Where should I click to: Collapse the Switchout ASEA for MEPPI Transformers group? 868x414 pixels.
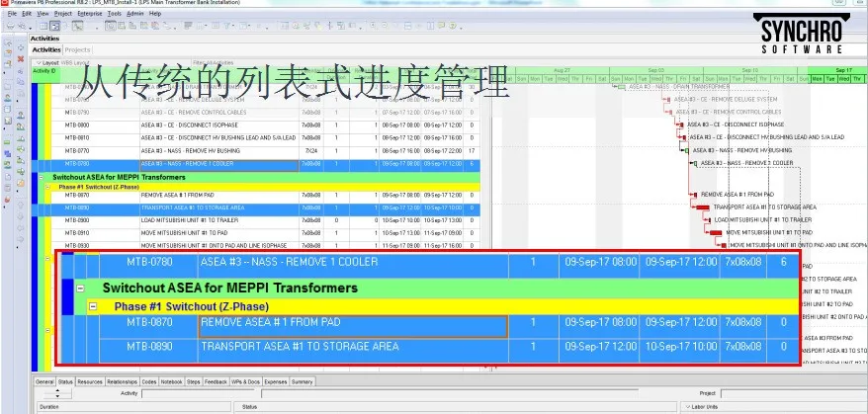41,177
